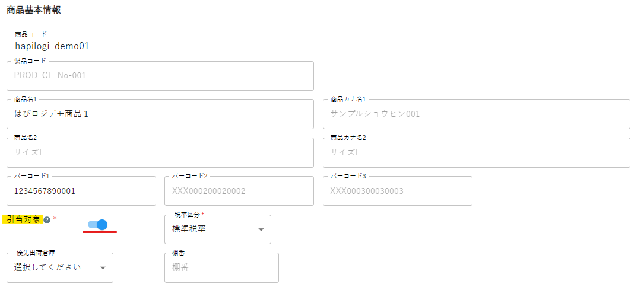Focus the 商品カナ名2 input field
Image resolution: width=644 pixels, height=297 pixels.
(477, 152)
